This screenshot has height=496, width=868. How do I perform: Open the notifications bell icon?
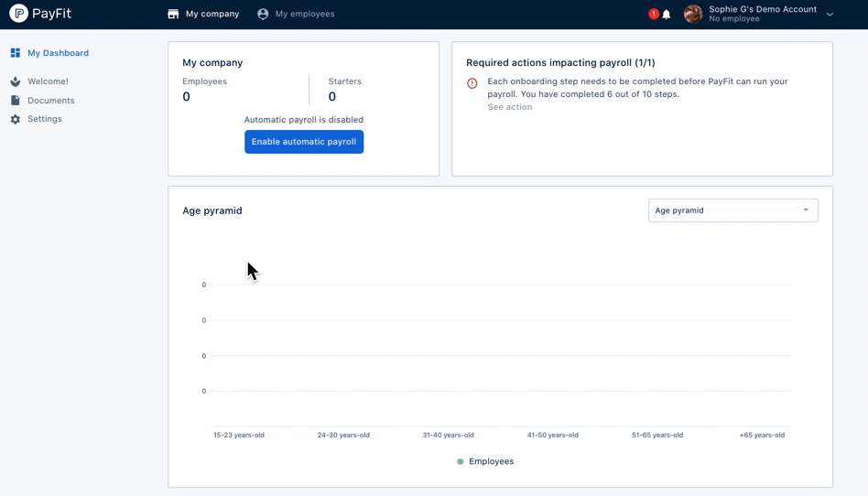pyautogui.click(x=667, y=15)
